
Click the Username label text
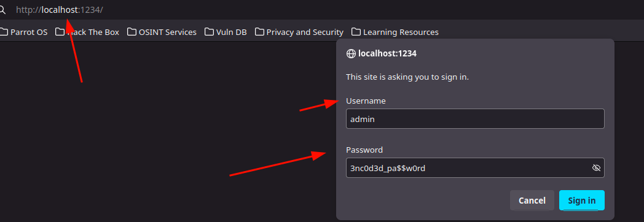point(366,101)
